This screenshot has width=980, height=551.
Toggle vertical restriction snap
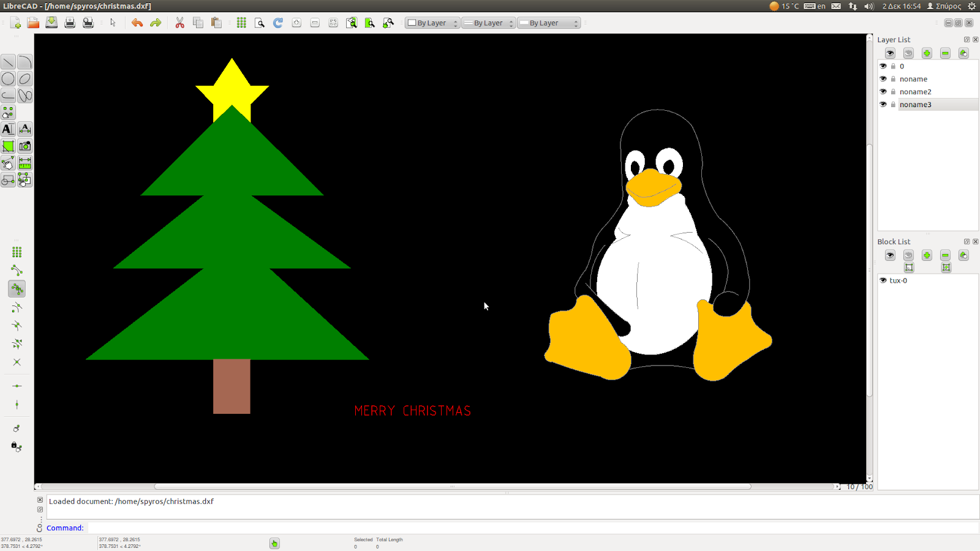point(17,405)
